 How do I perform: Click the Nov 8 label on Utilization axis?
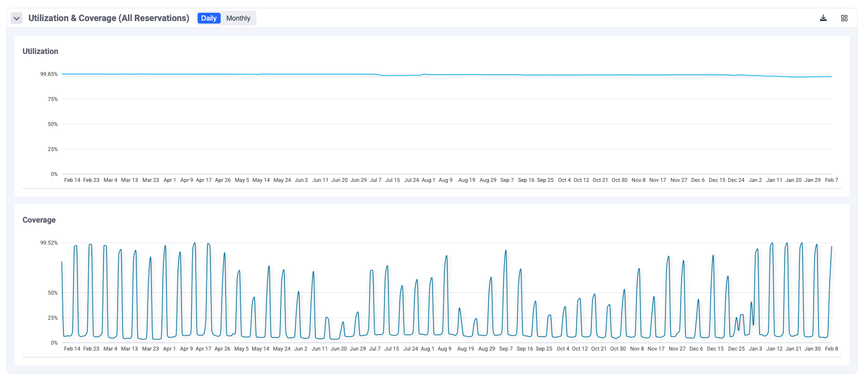[638, 180]
